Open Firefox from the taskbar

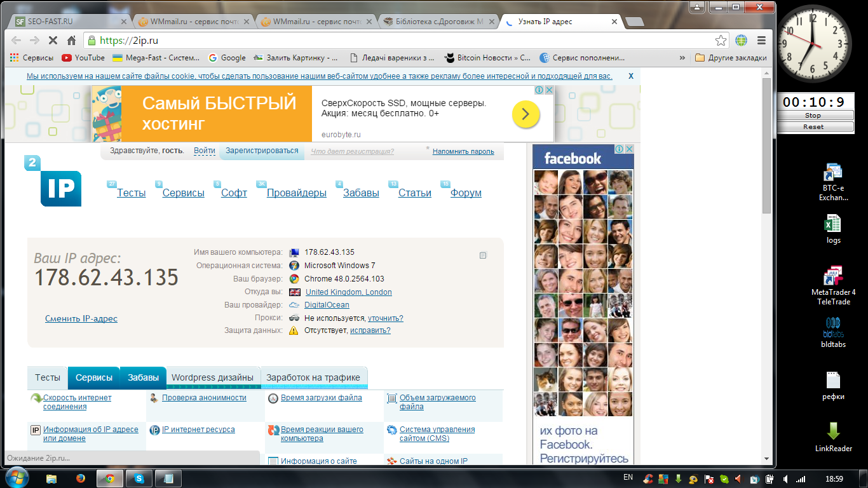(x=81, y=478)
